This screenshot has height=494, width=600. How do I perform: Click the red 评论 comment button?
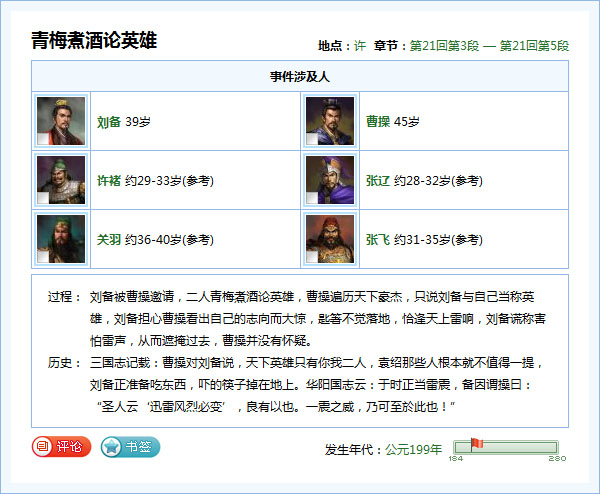point(61,447)
